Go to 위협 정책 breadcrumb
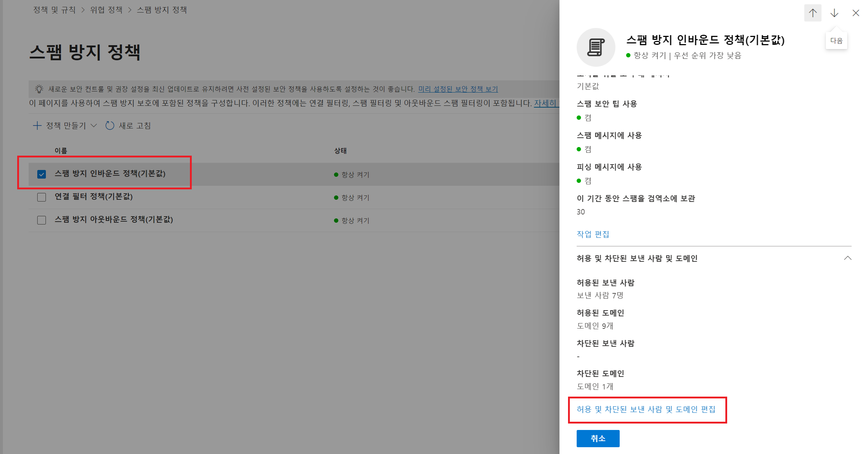This screenshot has height=454, width=868. pyautogui.click(x=106, y=10)
